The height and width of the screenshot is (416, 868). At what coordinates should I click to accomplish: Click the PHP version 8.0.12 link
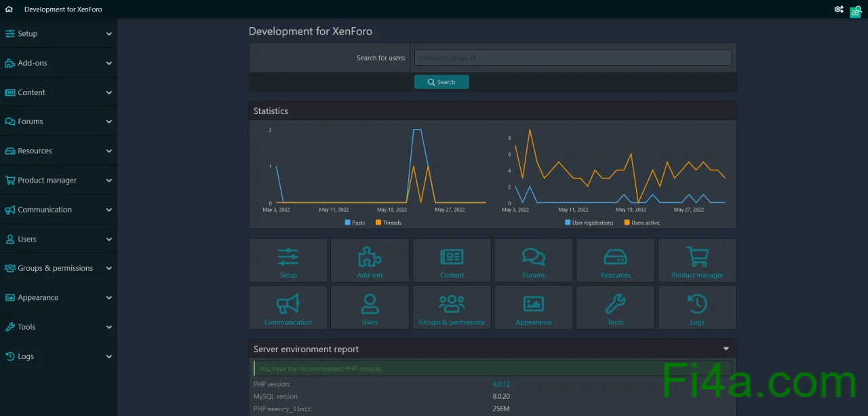pos(500,384)
